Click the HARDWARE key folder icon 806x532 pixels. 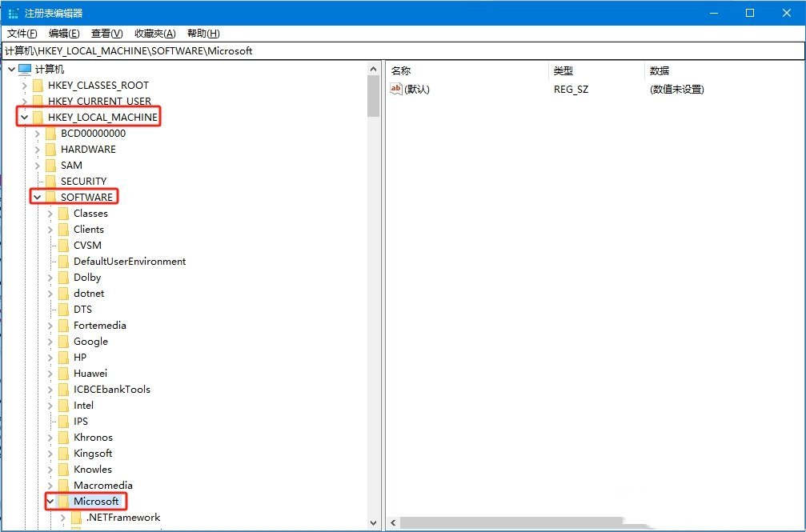click(50, 150)
